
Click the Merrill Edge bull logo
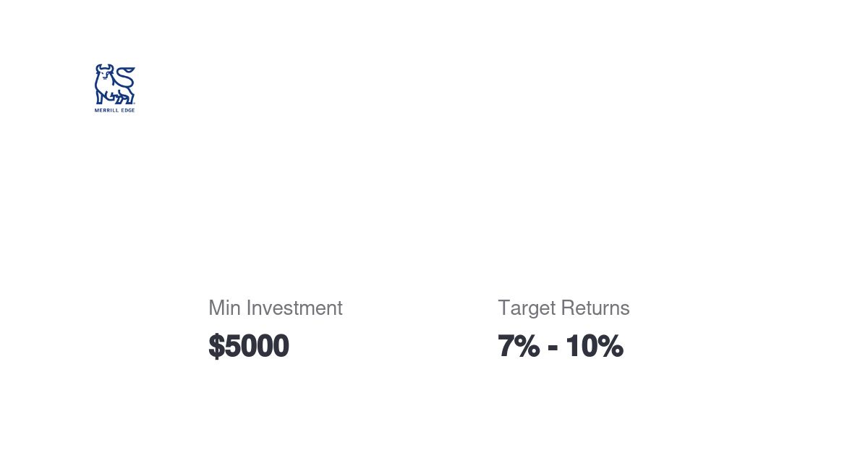click(x=114, y=85)
